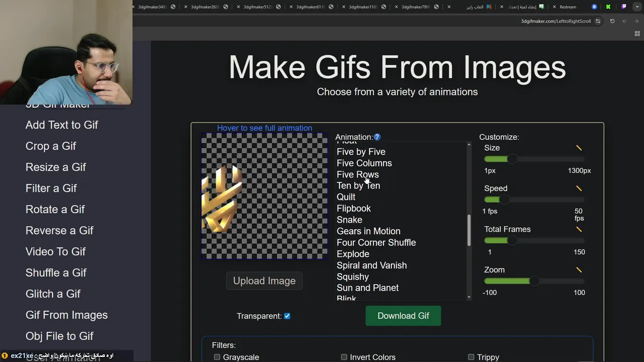Select the Five Rows animation
Image resolution: width=644 pixels, height=362 pixels.
click(358, 174)
